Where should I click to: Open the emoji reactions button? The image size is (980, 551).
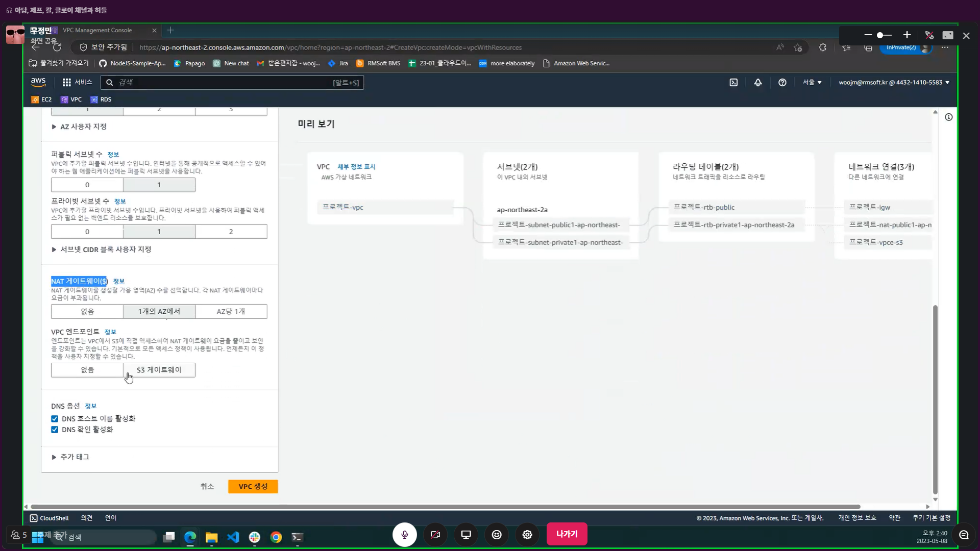[497, 535]
